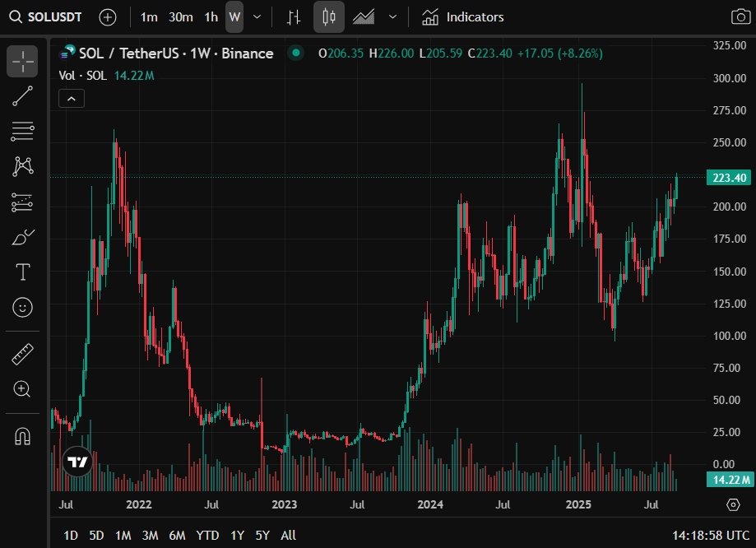This screenshot has height=548, width=756.
Task: Toggle magnet mode for drawings
Action: (x=23, y=436)
